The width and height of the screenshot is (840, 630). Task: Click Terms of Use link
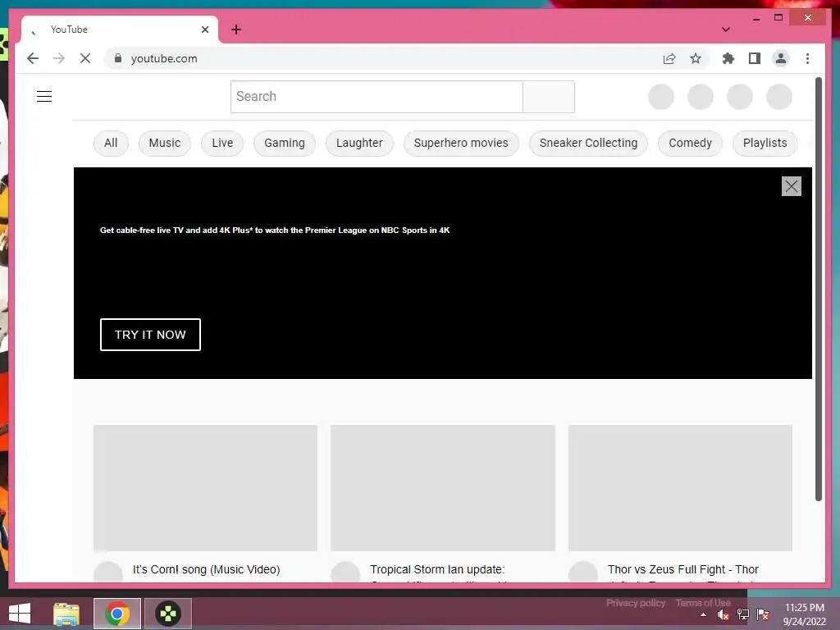pyautogui.click(x=703, y=603)
